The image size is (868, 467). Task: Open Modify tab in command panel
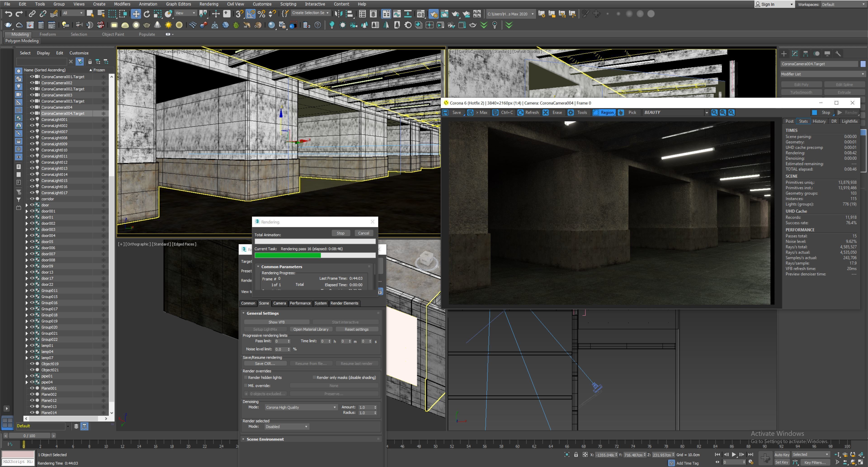795,54
